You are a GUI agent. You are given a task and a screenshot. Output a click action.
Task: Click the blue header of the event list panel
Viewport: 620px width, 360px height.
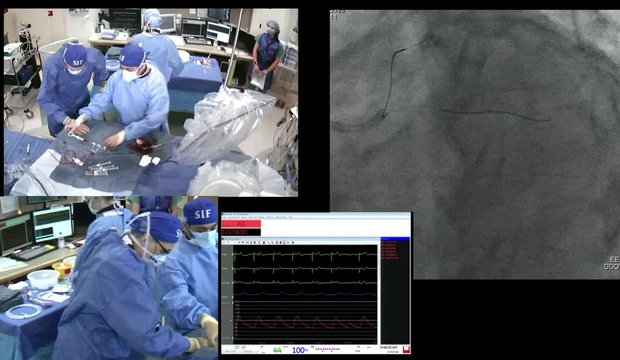[395, 239]
